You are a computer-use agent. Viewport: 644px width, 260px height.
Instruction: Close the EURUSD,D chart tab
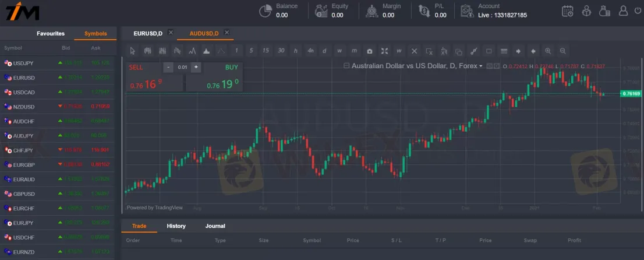coord(171,33)
